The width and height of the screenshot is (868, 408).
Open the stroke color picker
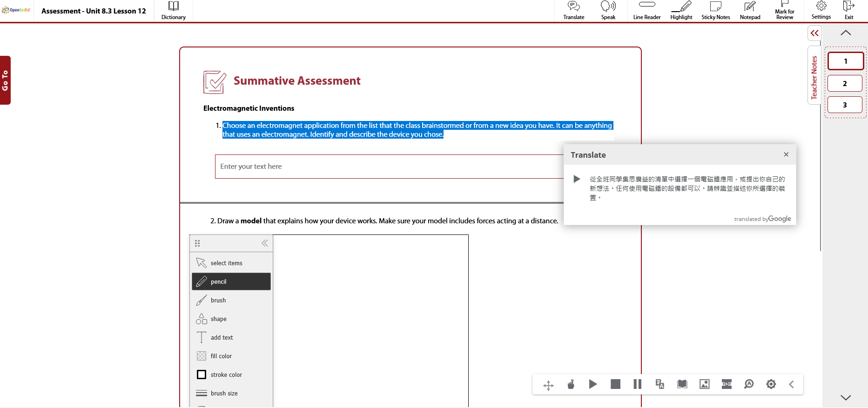tap(231, 375)
